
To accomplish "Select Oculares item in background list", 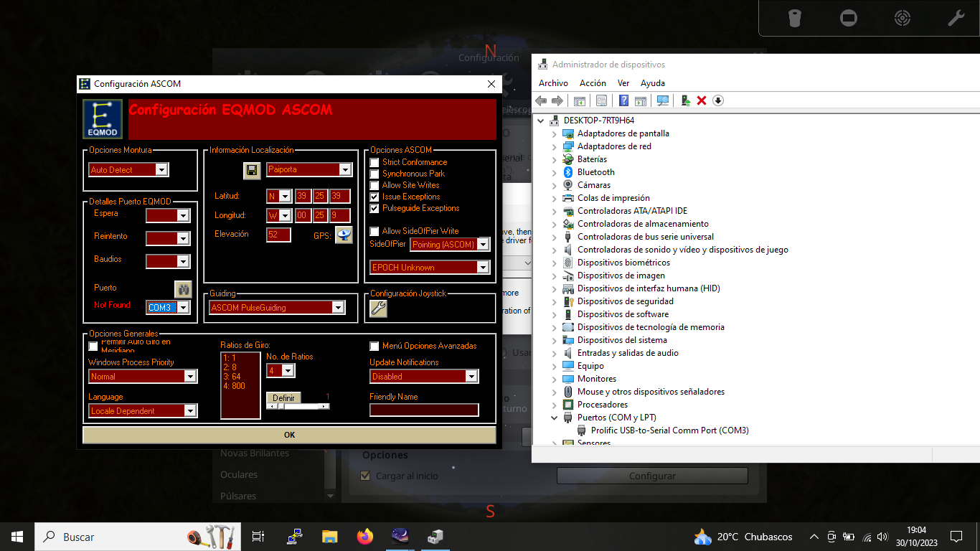I will pyautogui.click(x=239, y=475).
